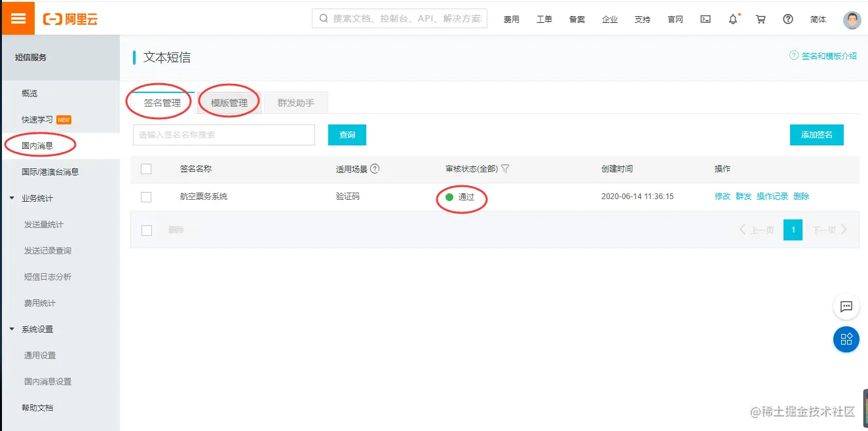Open the Cloud Shell terminal icon
Image resolution: width=868 pixels, height=431 pixels.
(x=706, y=19)
